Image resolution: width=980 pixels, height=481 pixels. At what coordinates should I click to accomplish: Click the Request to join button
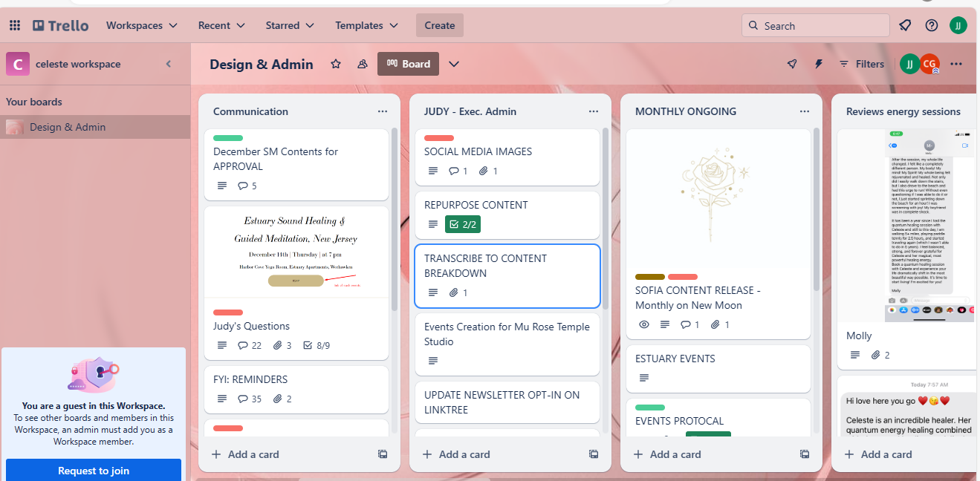[x=94, y=471]
